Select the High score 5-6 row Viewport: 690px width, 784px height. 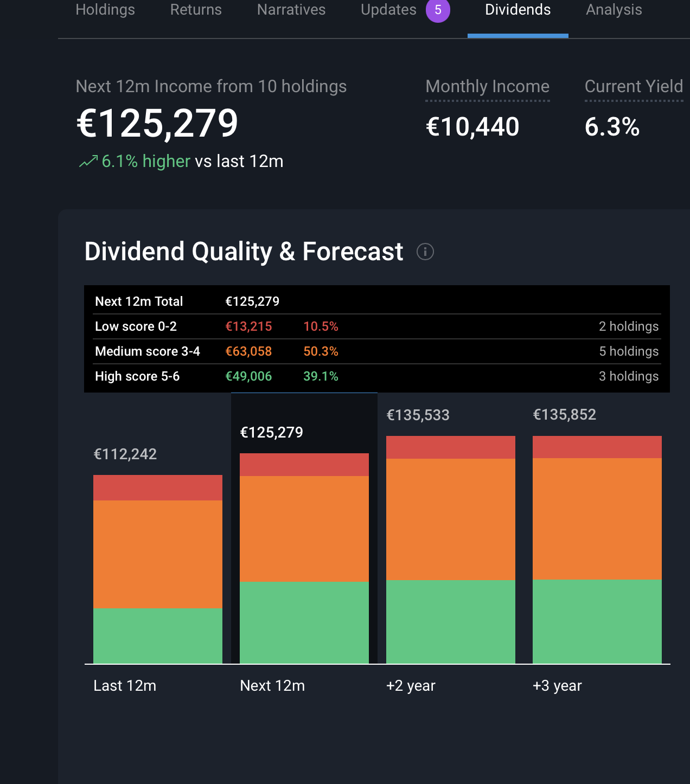pos(376,376)
